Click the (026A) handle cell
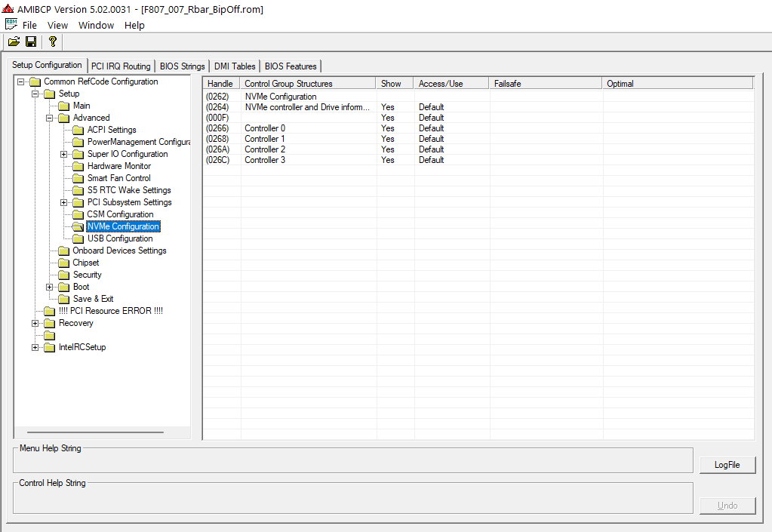The height and width of the screenshot is (532, 772). click(217, 149)
